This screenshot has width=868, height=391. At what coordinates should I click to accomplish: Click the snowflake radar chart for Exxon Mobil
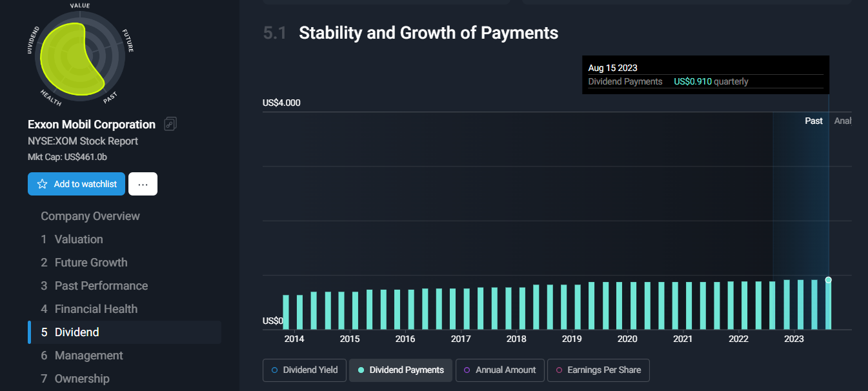80,55
